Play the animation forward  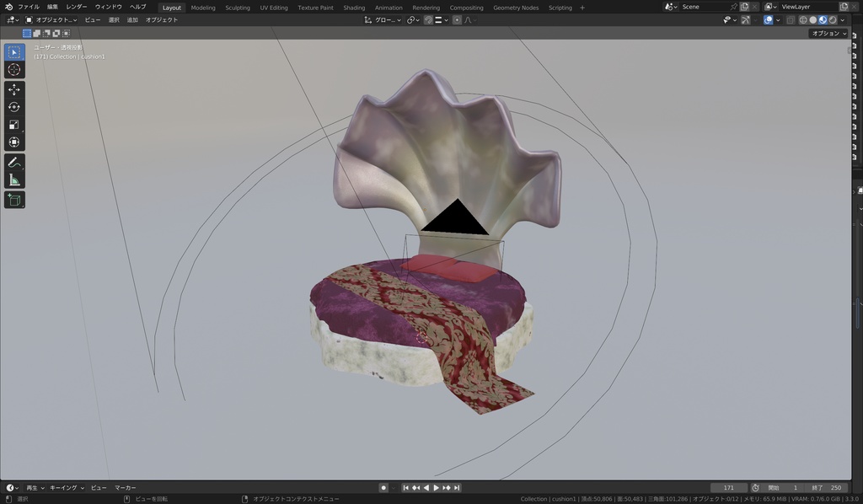pos(436,487)
